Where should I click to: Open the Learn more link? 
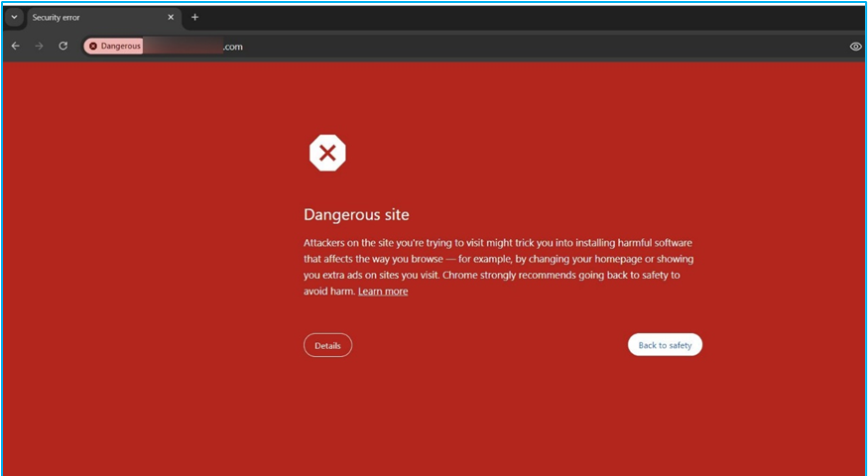(x=383, y=292)
